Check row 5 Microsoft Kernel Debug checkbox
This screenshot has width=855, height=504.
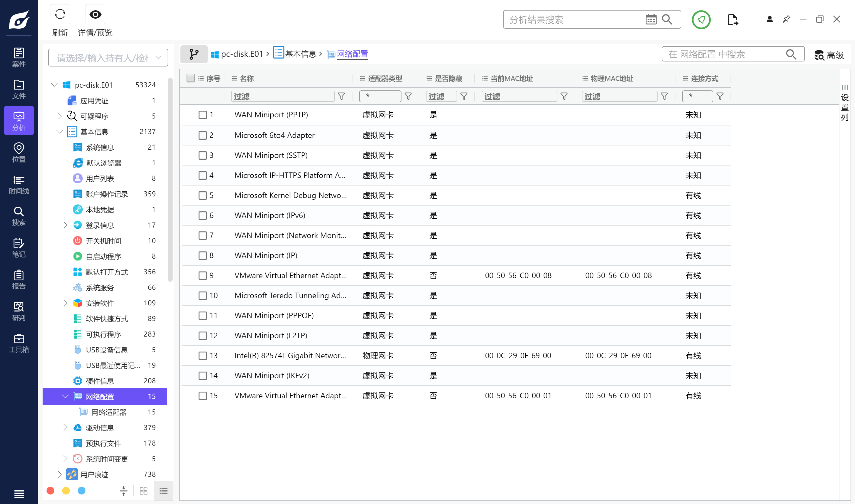203,195
